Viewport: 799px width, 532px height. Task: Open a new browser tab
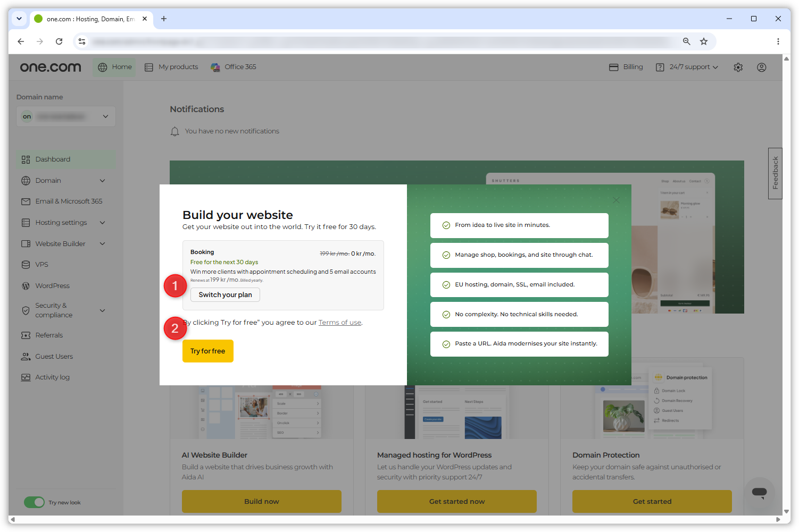164,19
